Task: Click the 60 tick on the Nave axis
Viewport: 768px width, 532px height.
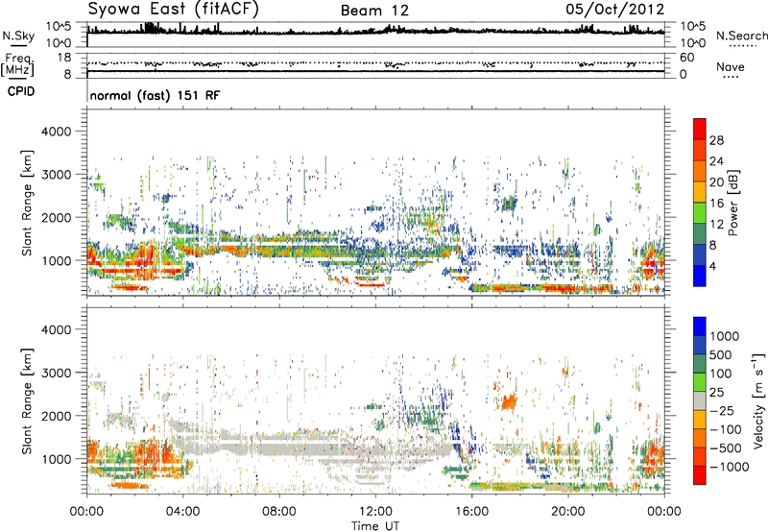Action: coord(687,58)
